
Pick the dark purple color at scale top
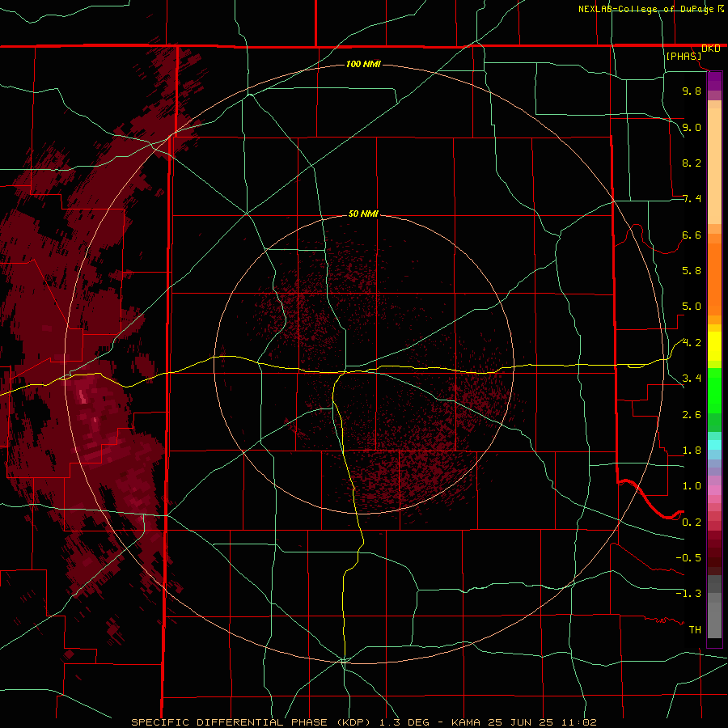click(714, 81)
